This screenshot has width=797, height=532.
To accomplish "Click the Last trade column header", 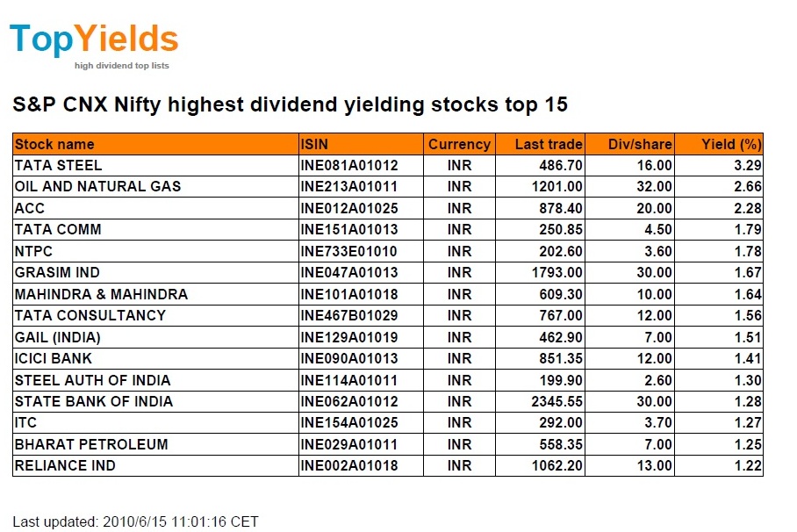I will point(549,144).
